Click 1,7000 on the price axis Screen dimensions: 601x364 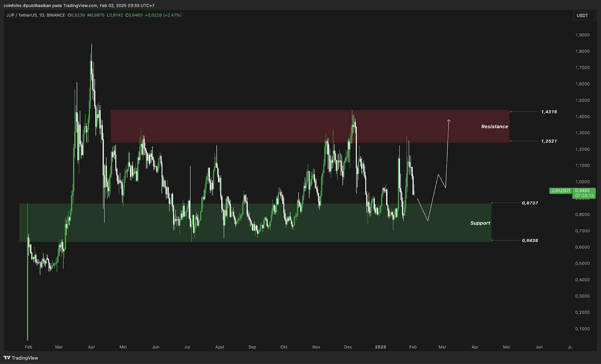pos(583,68)
